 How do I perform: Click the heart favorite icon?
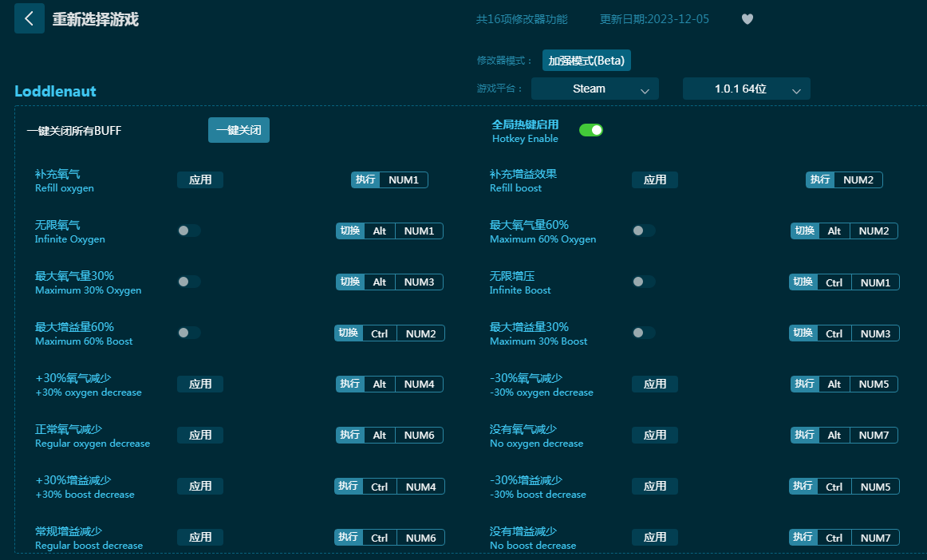747,19
